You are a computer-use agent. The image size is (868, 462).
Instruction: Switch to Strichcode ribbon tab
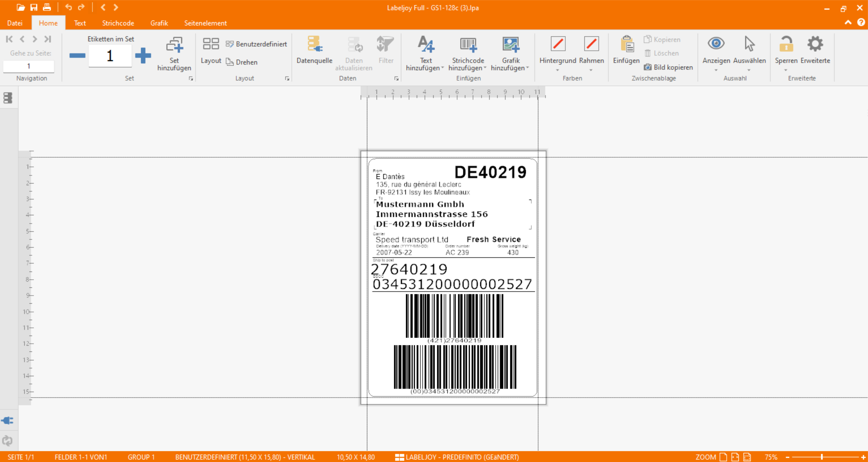(118, 23)
